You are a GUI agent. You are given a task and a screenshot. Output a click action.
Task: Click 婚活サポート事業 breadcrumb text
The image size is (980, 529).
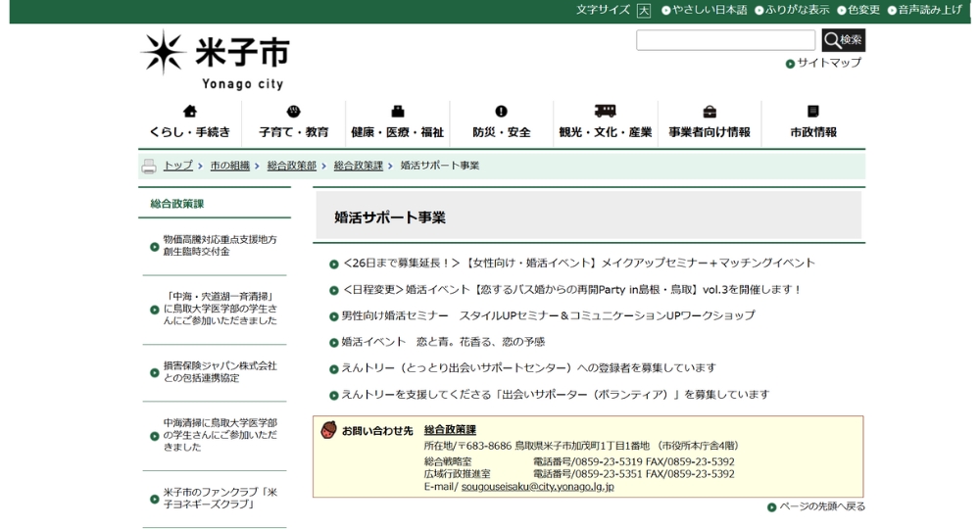tap(440, 166)
